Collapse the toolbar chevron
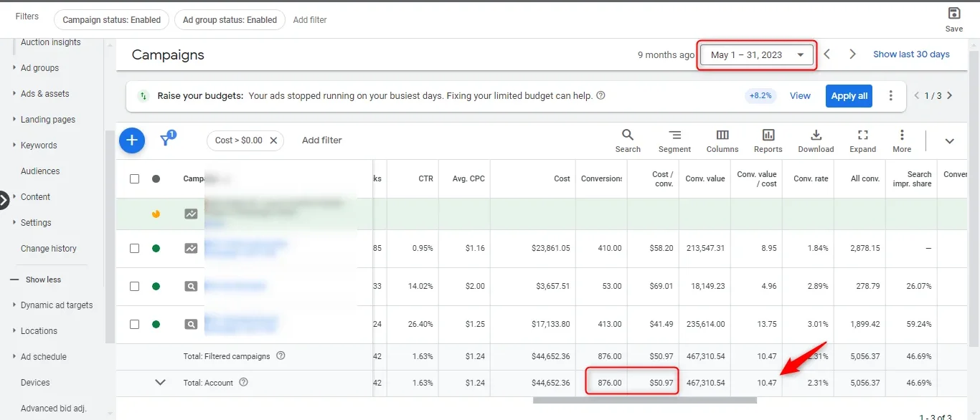The height and width of the screenshot is (420, 980). coord(949,141)
